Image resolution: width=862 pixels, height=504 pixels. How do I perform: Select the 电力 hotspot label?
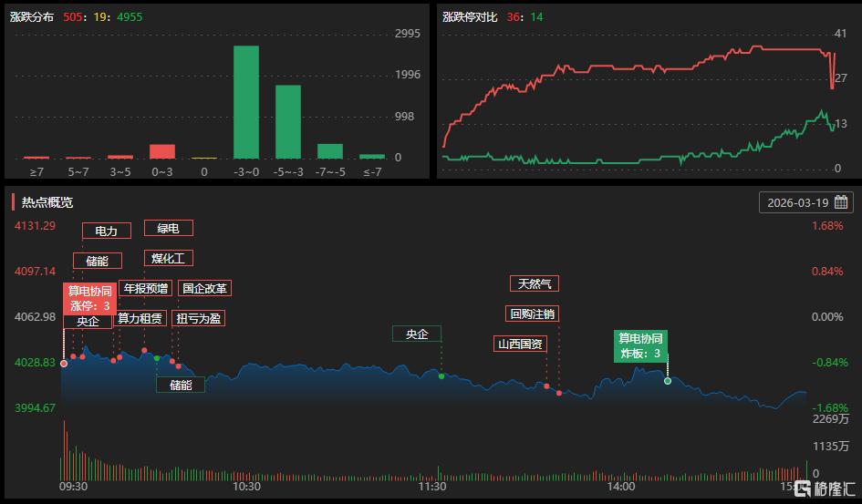[107, 231]
